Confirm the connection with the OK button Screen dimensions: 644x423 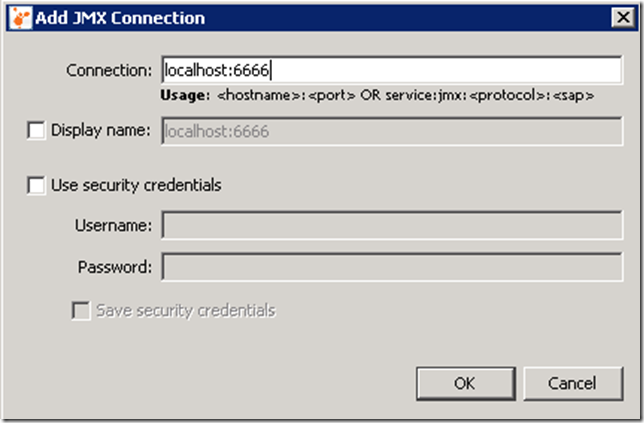pos(464,383)
